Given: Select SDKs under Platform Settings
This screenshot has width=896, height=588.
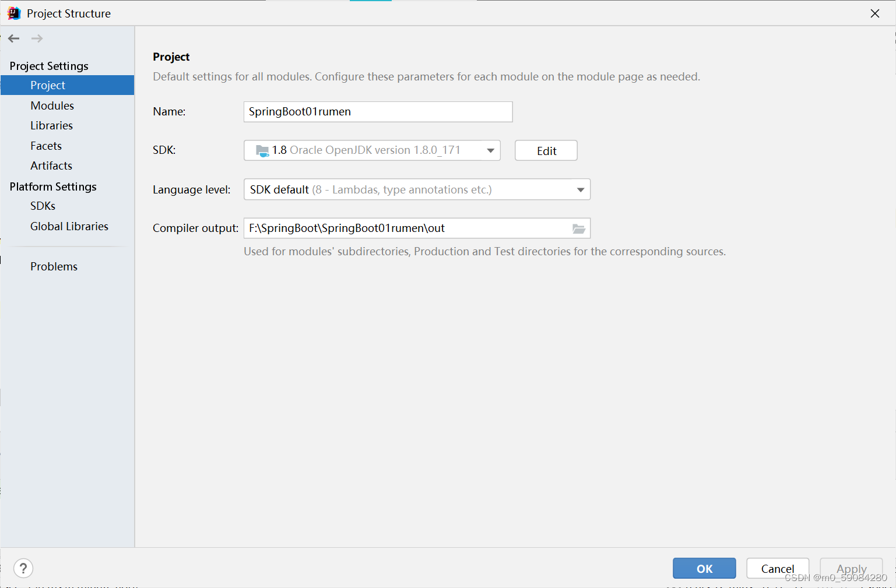Looking at the screenshot, I should click(43, 206).
